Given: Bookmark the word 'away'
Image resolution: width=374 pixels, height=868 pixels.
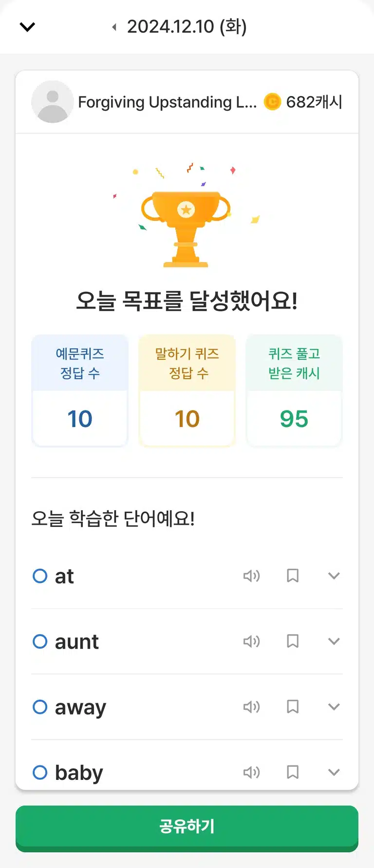Looking at the screenshot, I should 293,707.
